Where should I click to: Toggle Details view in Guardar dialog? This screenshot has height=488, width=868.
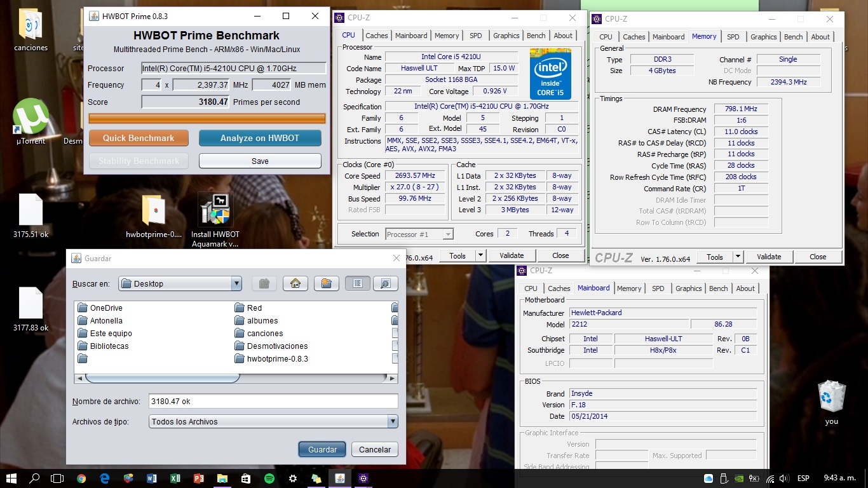(385, 283)
